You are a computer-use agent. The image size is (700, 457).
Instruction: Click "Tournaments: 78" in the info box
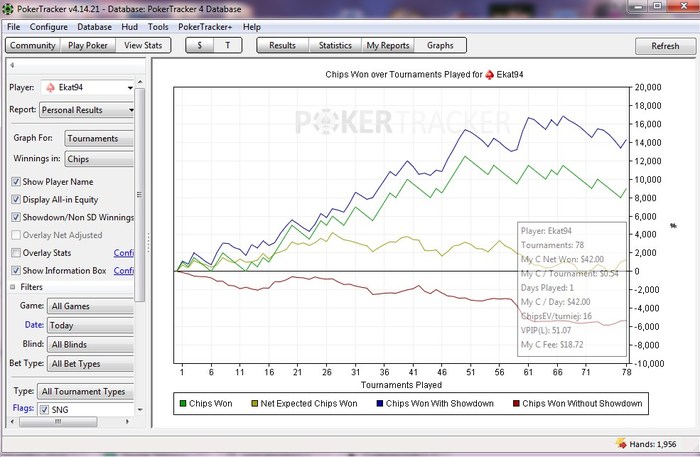click(x=552, y=245)
